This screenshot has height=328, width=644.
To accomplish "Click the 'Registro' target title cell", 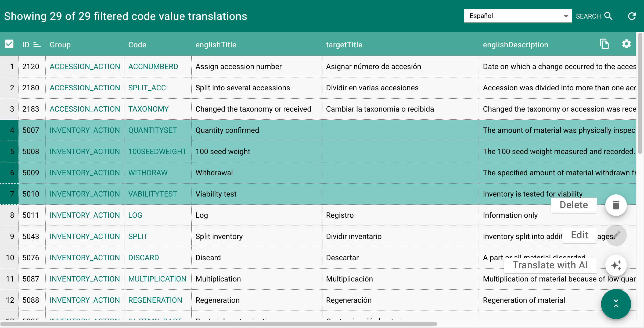I will 401,215.
